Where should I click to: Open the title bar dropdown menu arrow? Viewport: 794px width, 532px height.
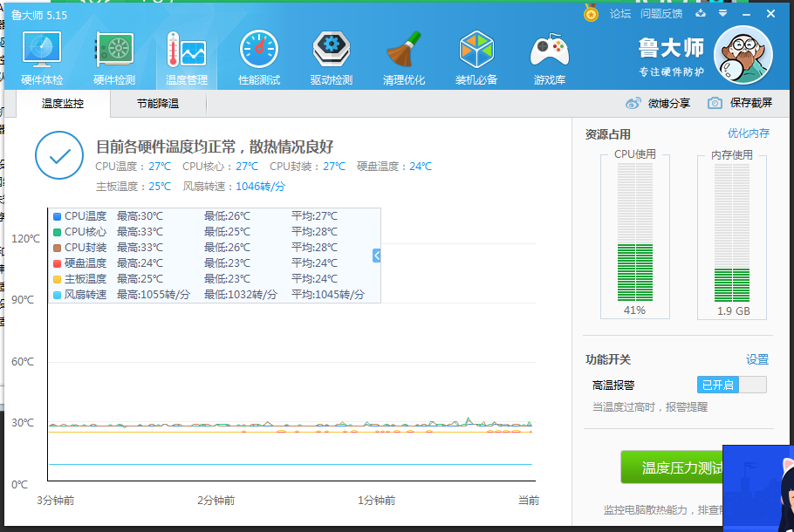(x=722, y=14)
